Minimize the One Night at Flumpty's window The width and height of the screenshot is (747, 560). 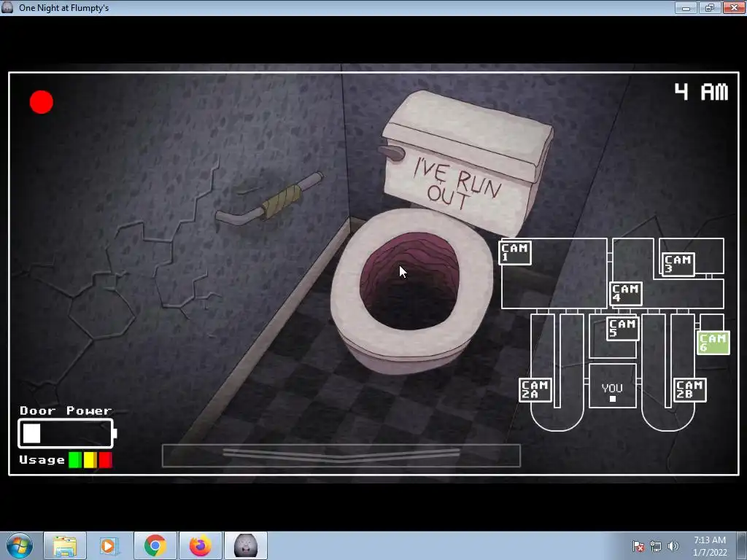point(686,7)
